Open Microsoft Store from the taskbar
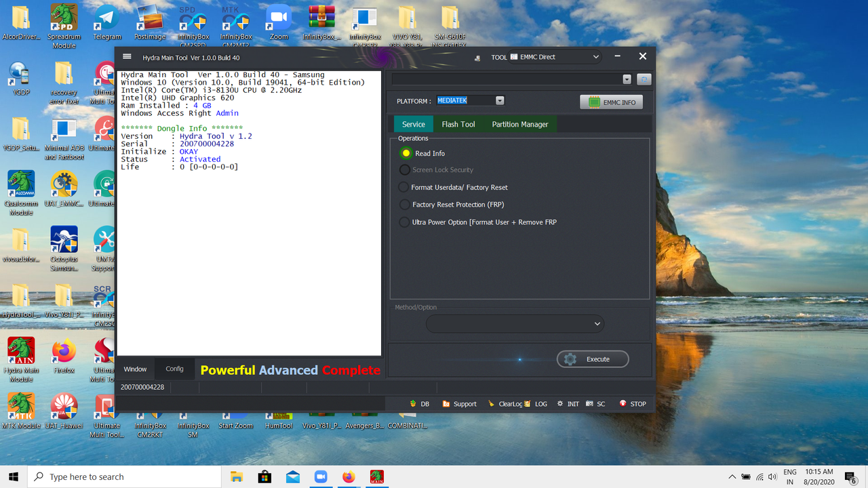Screen dimensions: 868x488 (x=264, y=476)
